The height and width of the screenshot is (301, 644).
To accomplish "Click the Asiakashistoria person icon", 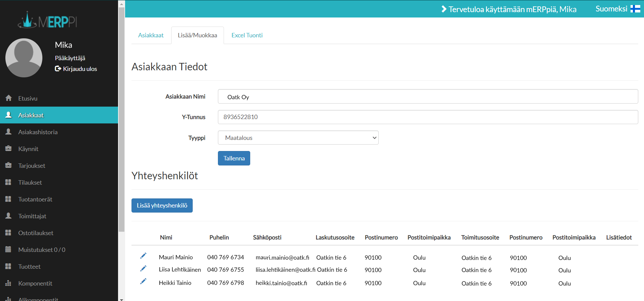I will pos(8,132).
